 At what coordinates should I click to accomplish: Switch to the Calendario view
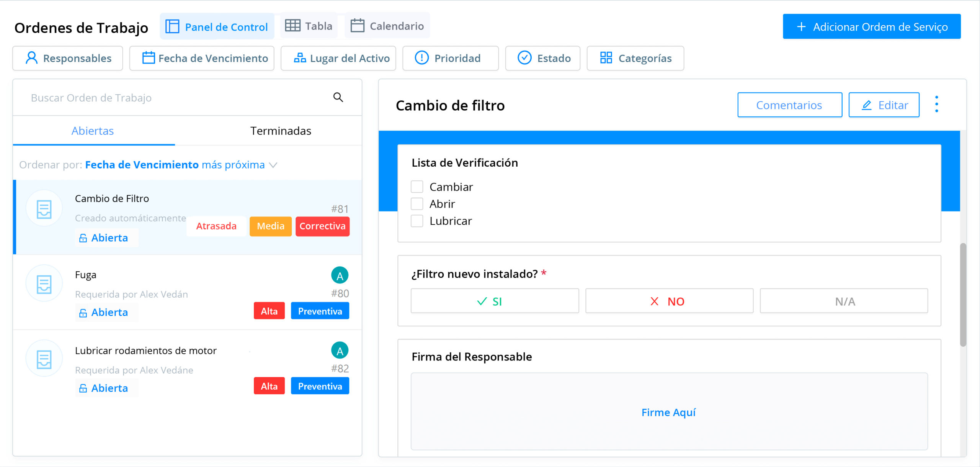[387, 26]
